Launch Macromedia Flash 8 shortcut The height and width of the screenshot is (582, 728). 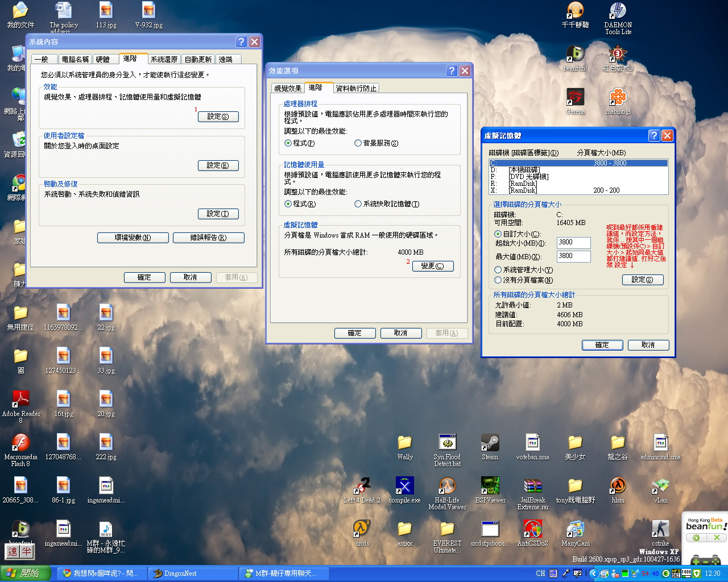click(21, 443)
